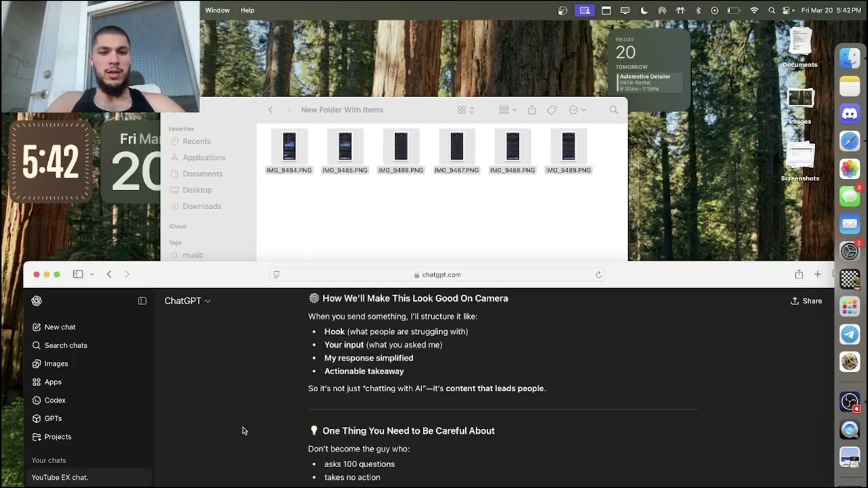Click Finder share button
The image size is (868, 488).
[x=532, y=110]
